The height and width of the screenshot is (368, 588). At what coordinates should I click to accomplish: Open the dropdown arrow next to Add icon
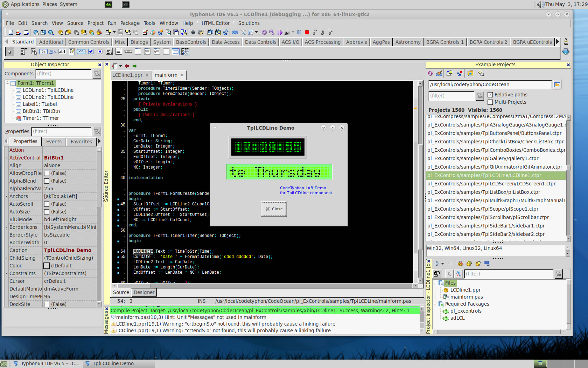tap(443, 264)
